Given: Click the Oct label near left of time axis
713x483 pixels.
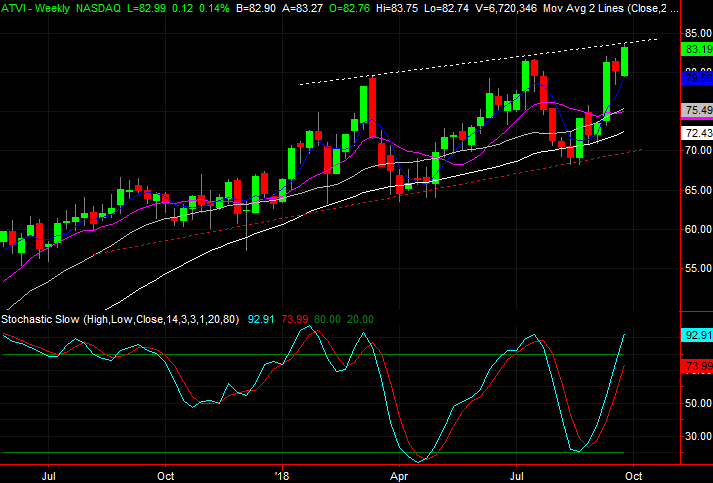Looking at the screenshot, I should point(166,476).
